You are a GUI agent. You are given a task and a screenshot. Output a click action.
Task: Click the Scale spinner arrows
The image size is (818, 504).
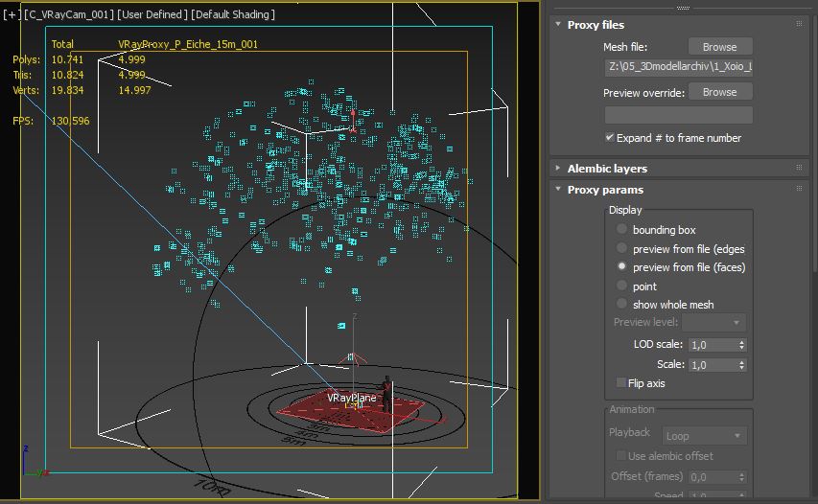click(741, 365)
